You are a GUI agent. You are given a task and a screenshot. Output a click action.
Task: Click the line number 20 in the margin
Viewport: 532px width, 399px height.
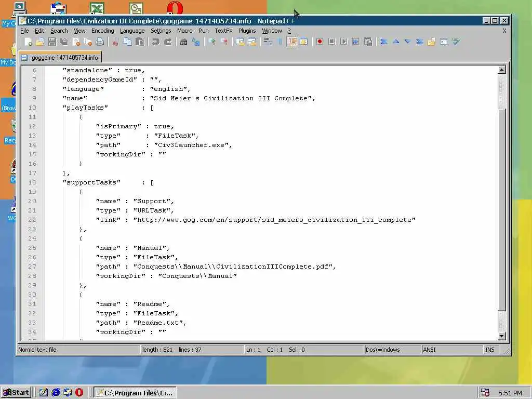click(32, 201)
